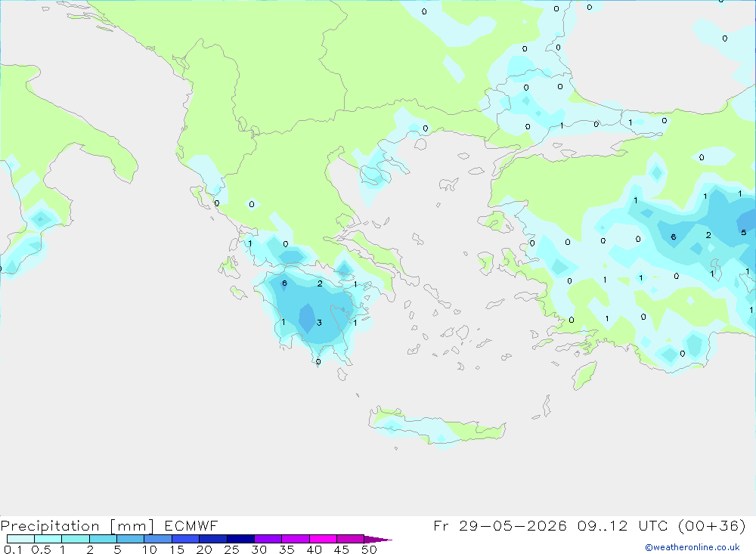The height and width of the screenshot is (554, 756).
Task: Click the 35–40 mm purple legend swatch
Action: click(296, 539)
